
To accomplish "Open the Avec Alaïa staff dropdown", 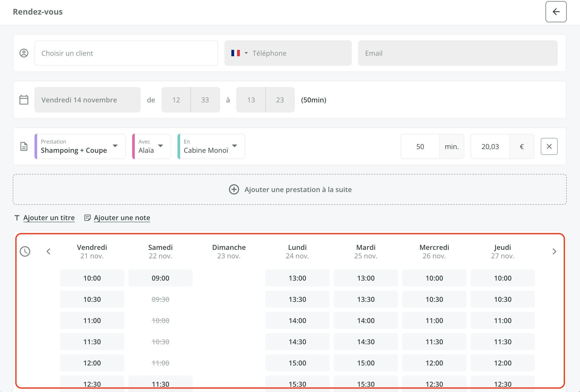I will 152,146.
